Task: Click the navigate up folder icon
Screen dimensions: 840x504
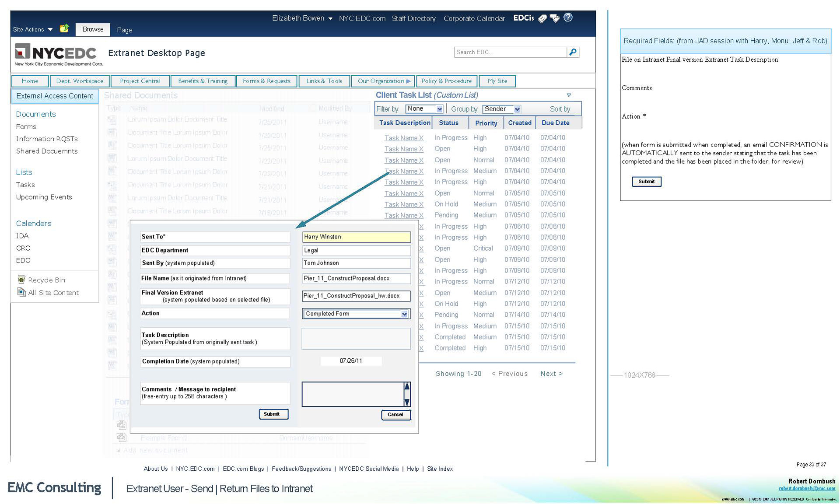Action: pyautogui.click(x=64, y=29)
